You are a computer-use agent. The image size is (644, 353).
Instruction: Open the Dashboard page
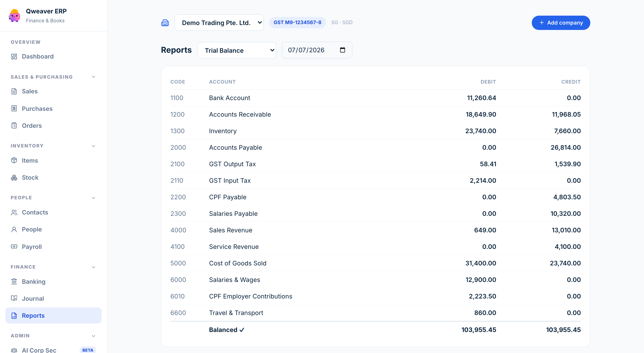pyautogui.click(x=53, y=57)
